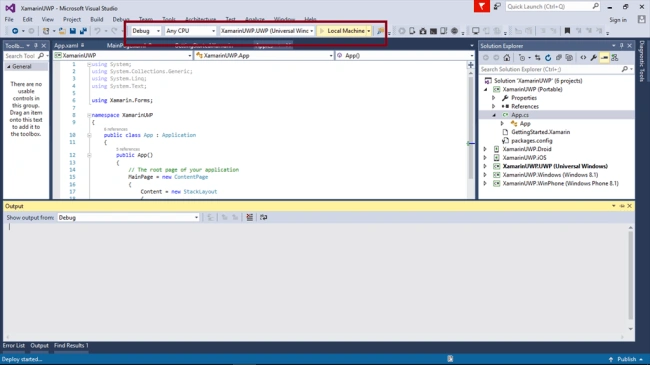Open the startup project XamarinUWP.UWP dropdown
This screenshot has height=365, width=650.
267,31
